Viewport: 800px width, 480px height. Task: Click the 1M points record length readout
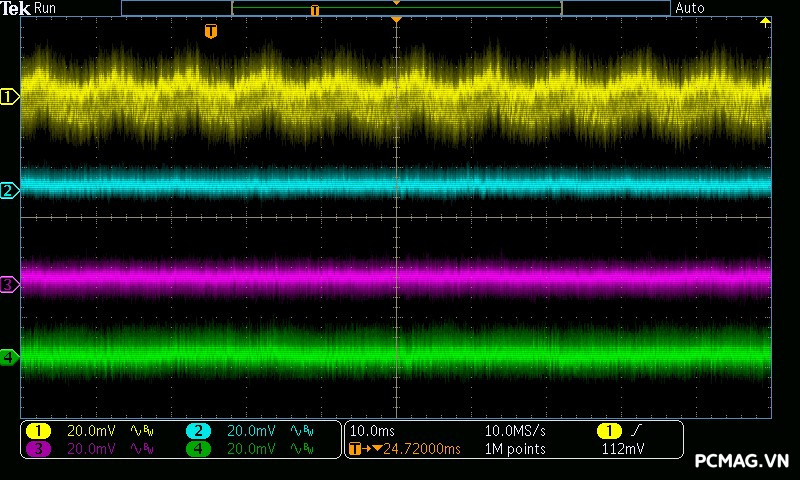pyautogui.click(x=516, y=449)
